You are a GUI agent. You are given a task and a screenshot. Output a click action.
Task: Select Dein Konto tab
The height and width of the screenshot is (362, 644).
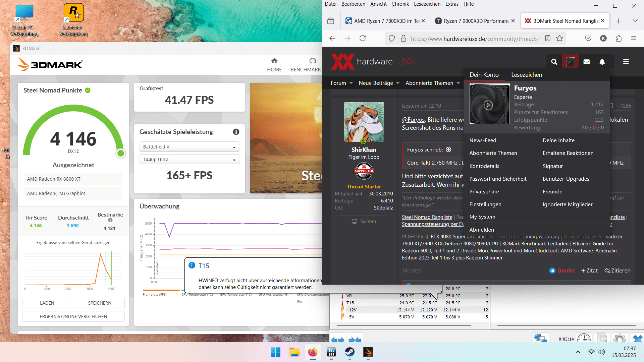484,75
